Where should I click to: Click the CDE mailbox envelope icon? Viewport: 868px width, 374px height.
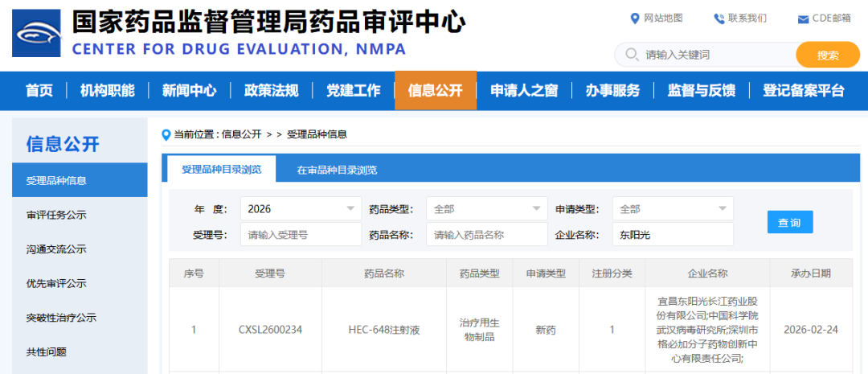click(x=803, y=19)
